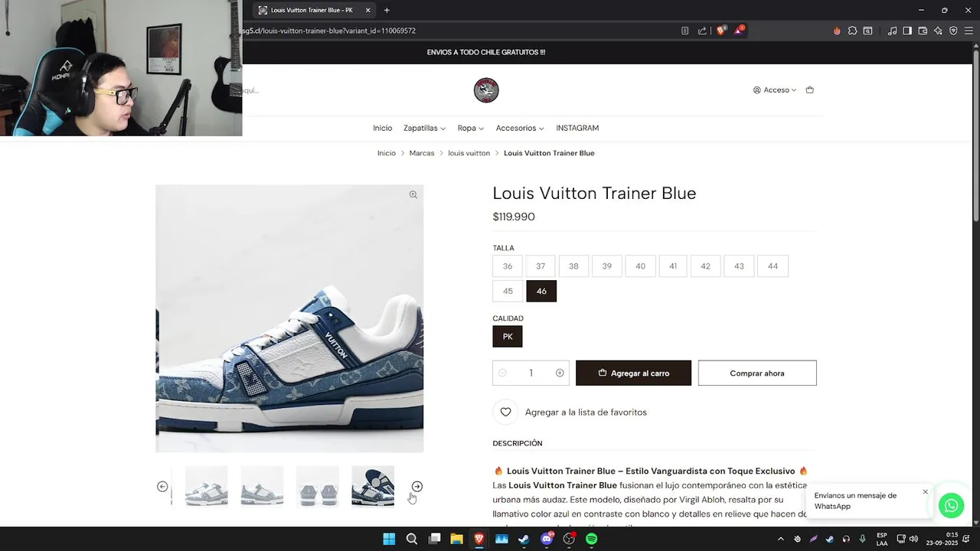This screenshot has height=551, width=980.
Task: Expand the Ropa menu
Action: (471, 128)
